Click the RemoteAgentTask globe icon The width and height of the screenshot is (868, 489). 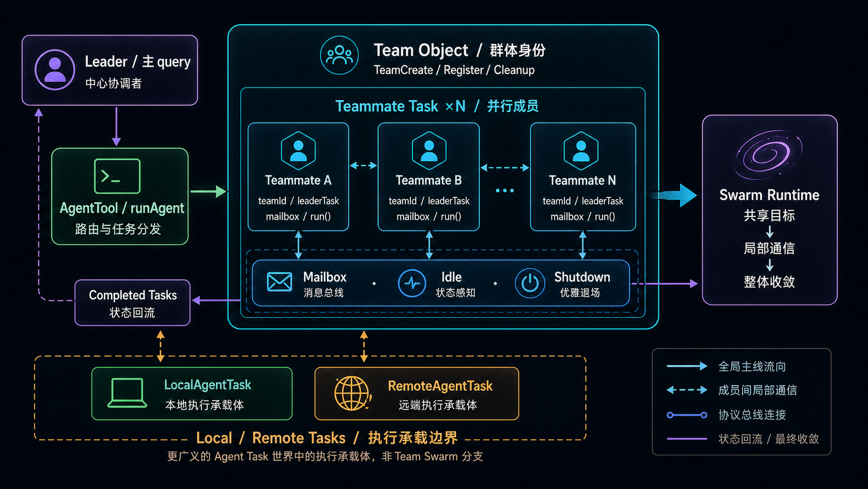pyautogui.click(x=353, y=393)
